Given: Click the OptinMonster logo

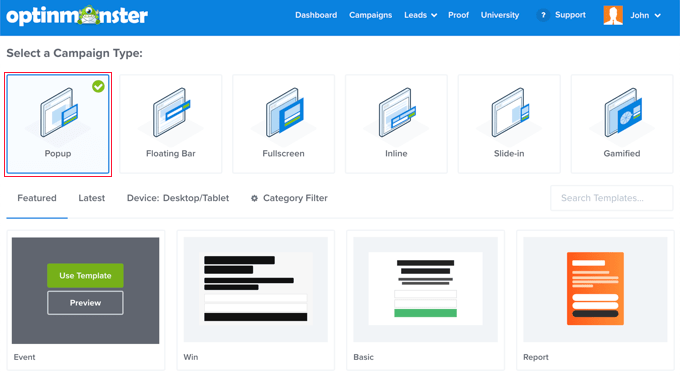Looking at the screenshot, I should pyautogui.click(x=77, y=16).
